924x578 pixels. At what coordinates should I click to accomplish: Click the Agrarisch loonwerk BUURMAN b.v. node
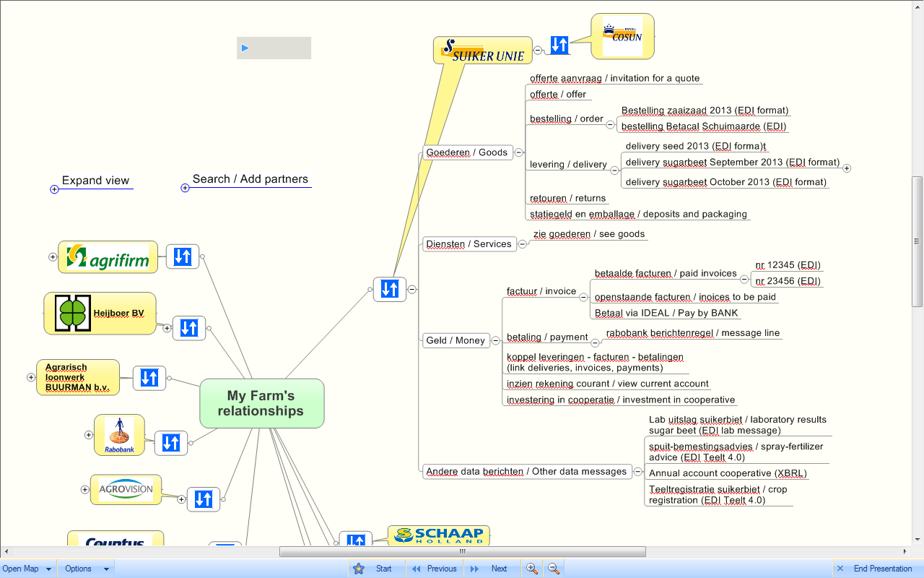[x=78, y=377]
